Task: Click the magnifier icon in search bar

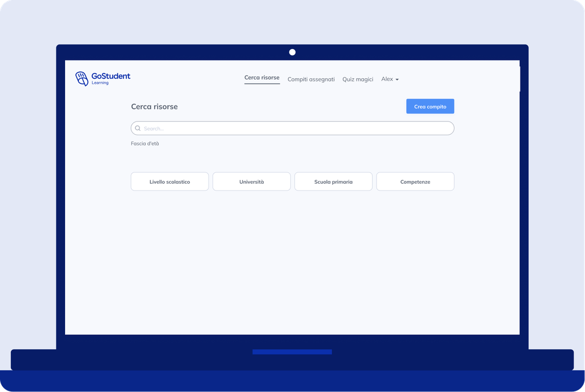Action: click(x=138, y=128)
